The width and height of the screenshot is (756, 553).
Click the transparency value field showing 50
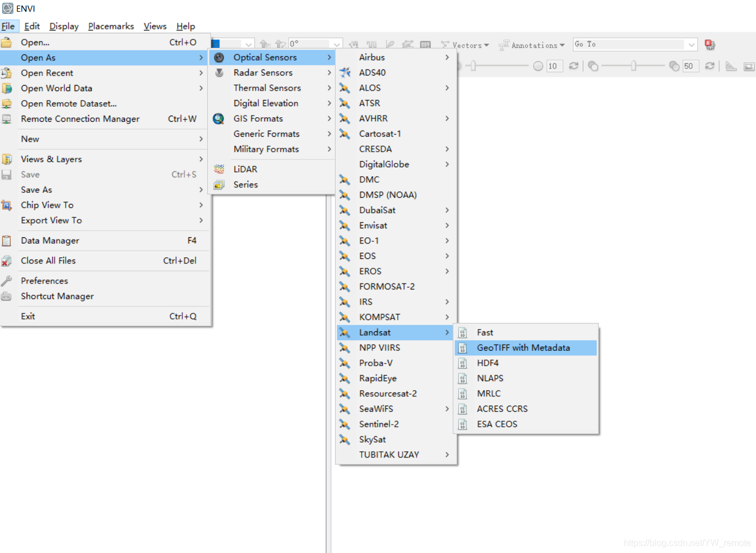click(x=690, y=66)
